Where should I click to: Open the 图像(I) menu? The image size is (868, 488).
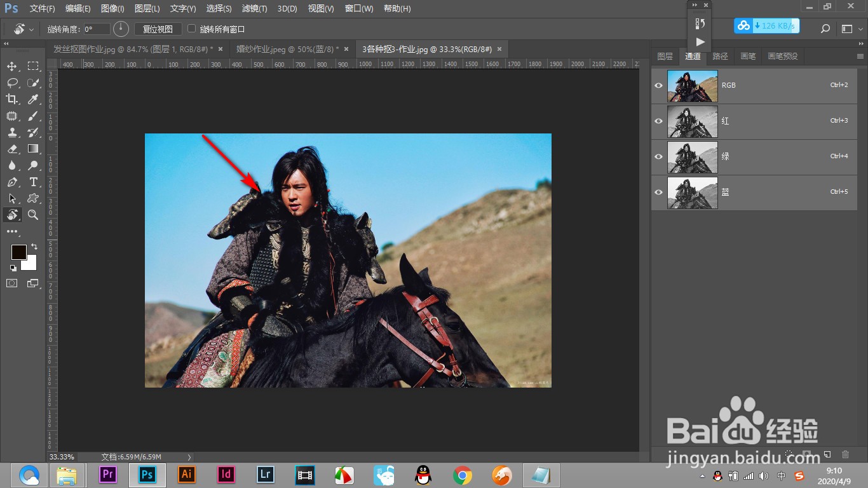pyautogui.click(x=112, y=9)
